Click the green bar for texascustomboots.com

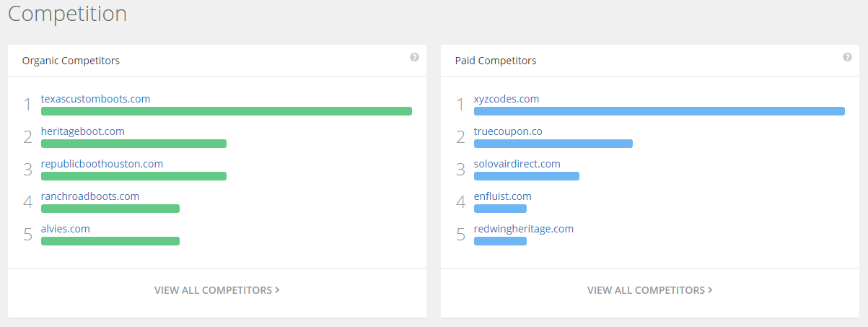227,111
